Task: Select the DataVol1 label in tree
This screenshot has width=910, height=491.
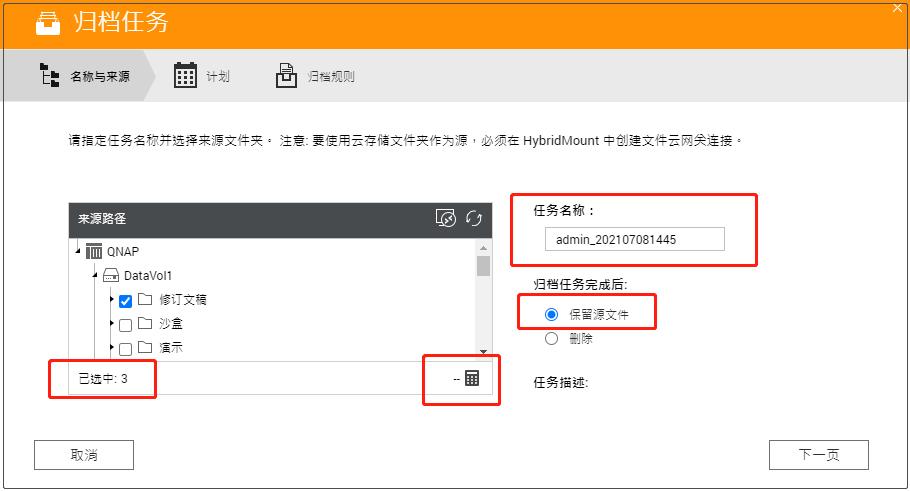Action: (x=148, y=276)
